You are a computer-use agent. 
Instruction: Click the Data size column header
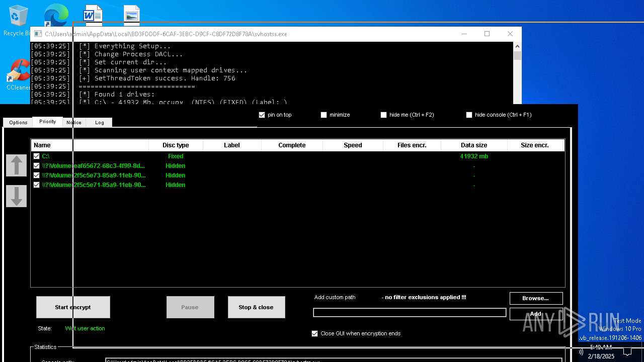click(x=474, y=145)
